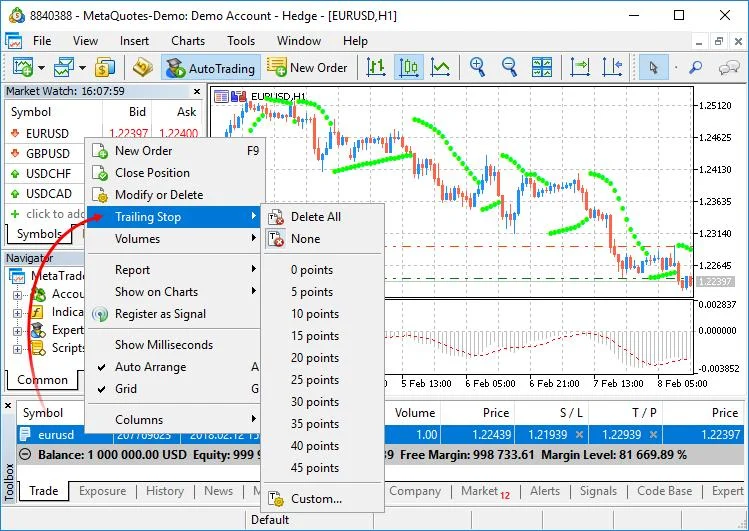Select the cursor arrow tool
Screen dimensions: 749x531
pos(653,67)
